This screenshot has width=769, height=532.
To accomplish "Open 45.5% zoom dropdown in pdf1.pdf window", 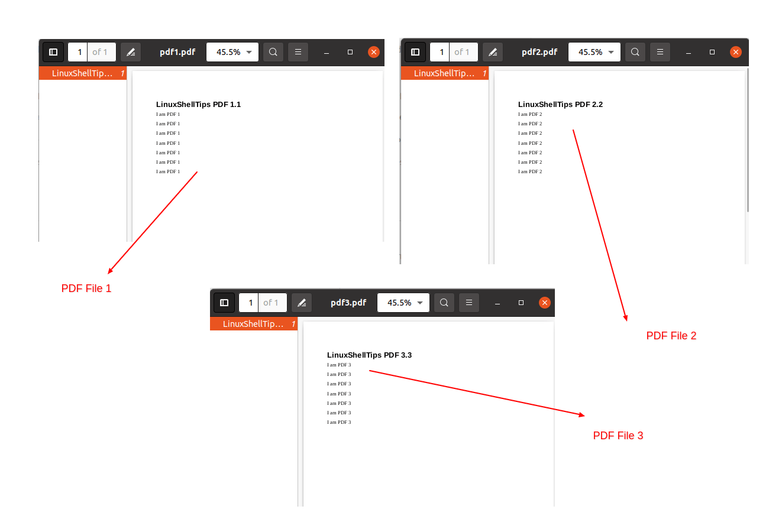I will pos(232,52).
